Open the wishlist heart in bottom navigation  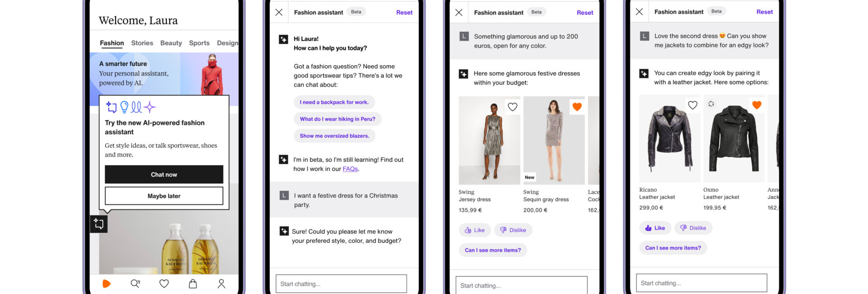164,284
